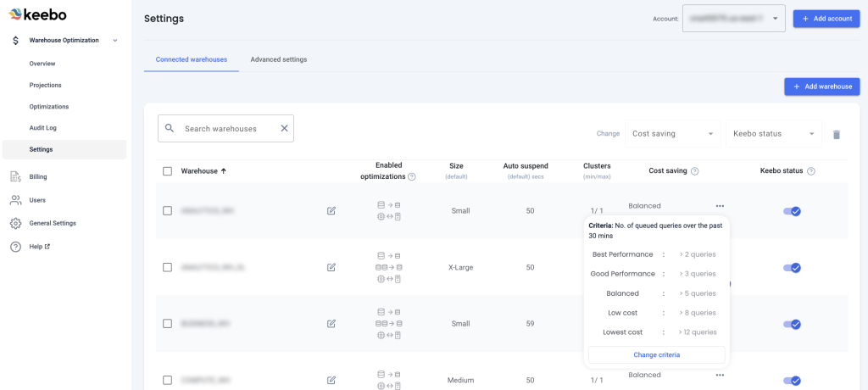This screenshot has height=390, width=868.
Task: Click the auto suspend value 59
Action: [x=530, y=324]
